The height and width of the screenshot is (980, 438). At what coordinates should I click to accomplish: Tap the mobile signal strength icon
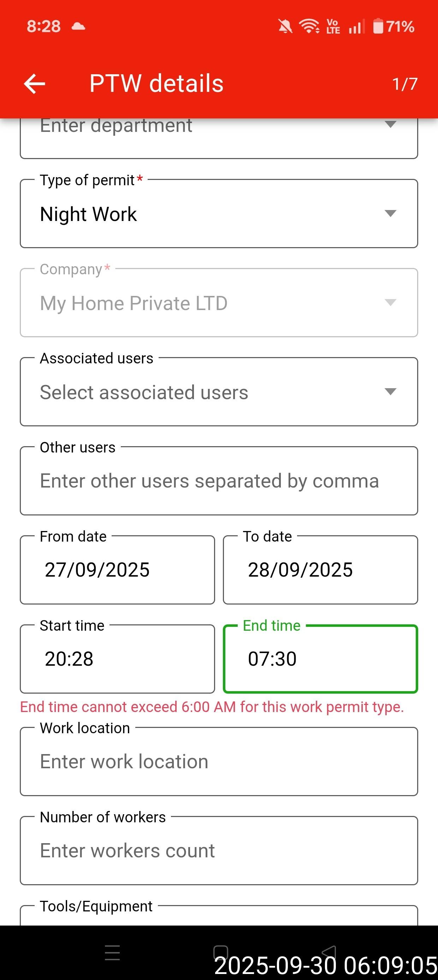click(356, 27)
